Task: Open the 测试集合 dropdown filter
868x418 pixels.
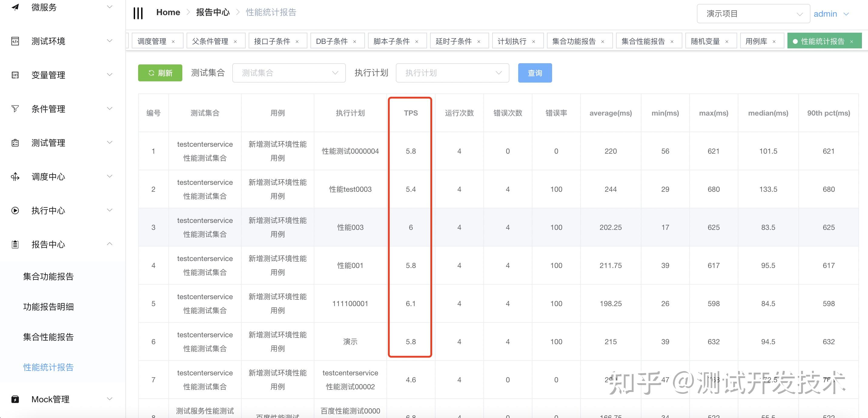Action: 289,73
